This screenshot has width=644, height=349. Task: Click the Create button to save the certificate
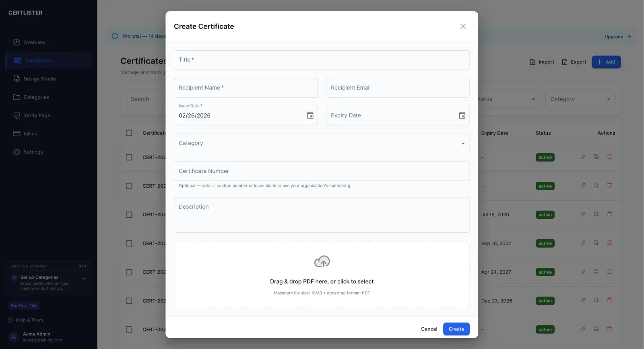tap(456, 329)
